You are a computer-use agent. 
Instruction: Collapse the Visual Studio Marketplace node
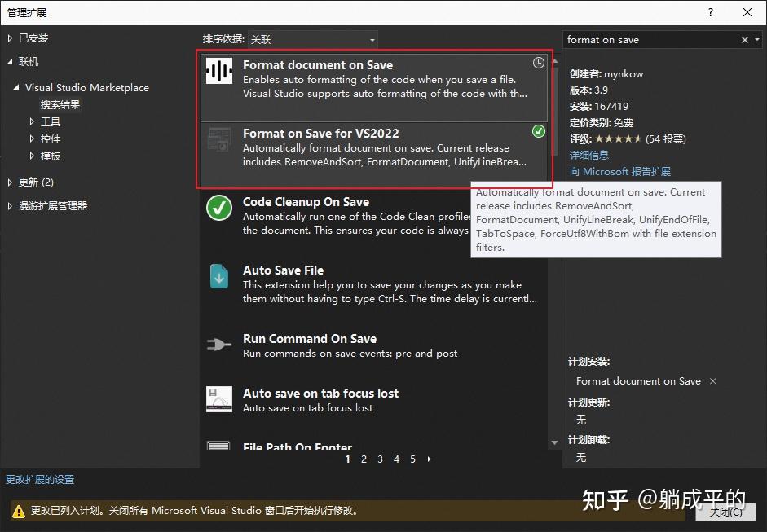(16, 87)
